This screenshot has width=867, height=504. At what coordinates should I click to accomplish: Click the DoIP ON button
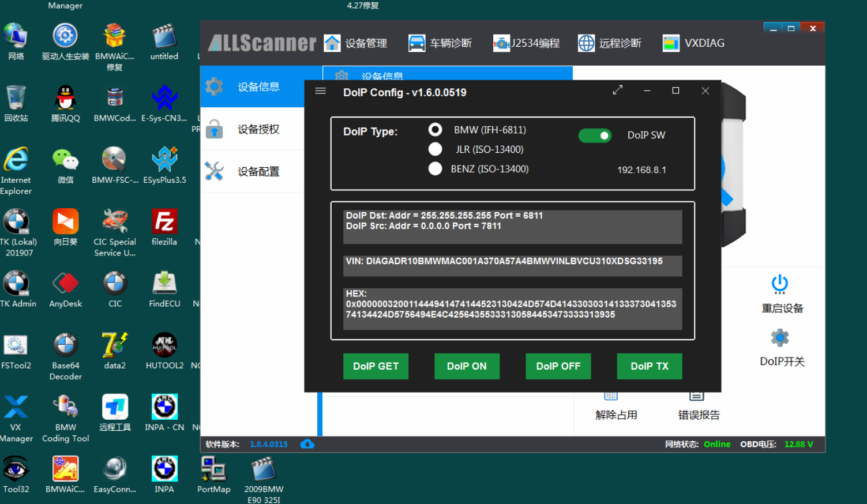coord(467,366)
